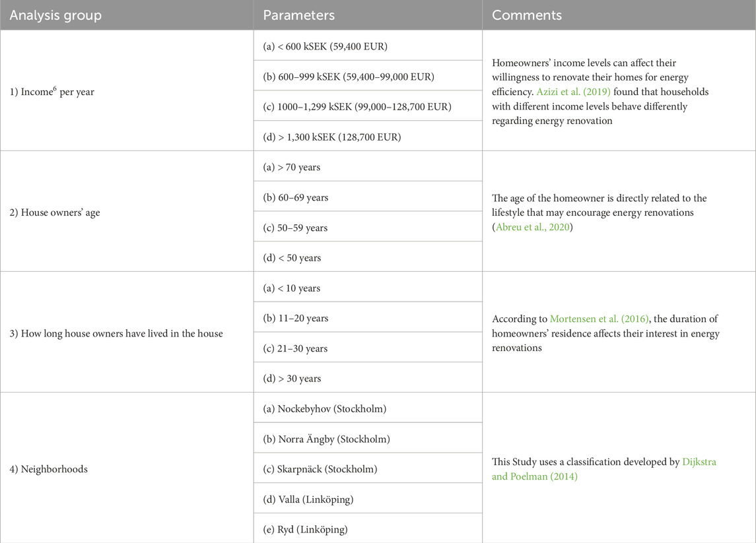Select the House owners' age row label

point(55,212)
